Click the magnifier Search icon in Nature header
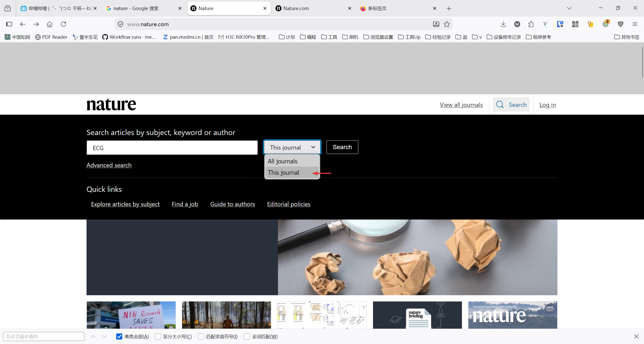 point(500,105)
